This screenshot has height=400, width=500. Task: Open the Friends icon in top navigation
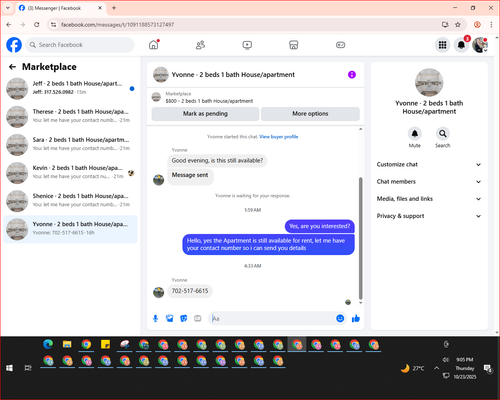(x=200, y=45)
